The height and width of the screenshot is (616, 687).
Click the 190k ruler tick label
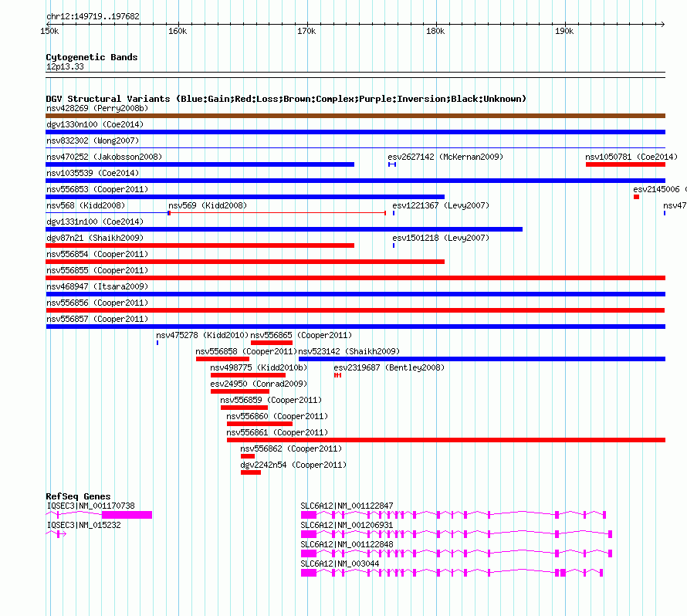[x=564, y=31]
